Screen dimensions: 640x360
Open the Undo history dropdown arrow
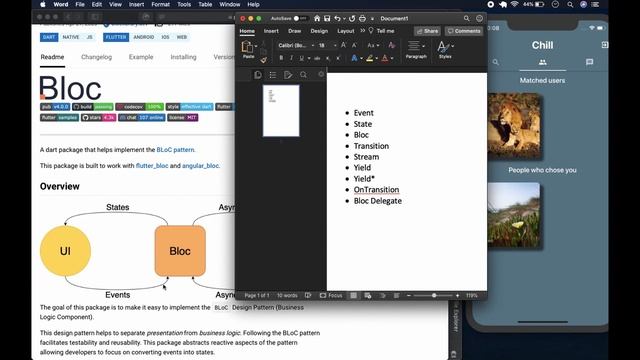344,19
